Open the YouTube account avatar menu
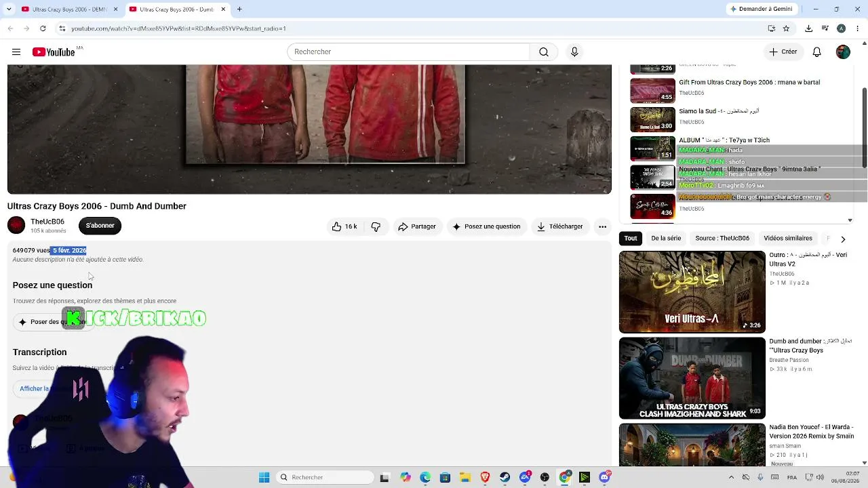The image size is (868, 488). (843, 52)
